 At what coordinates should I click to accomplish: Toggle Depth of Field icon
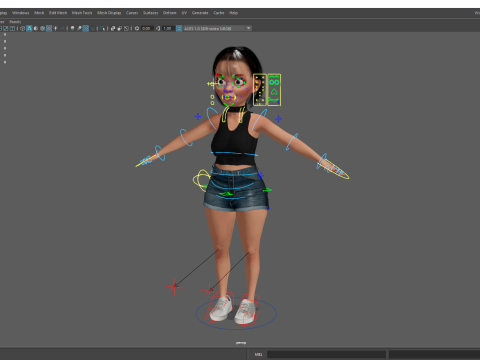[92, 28]
